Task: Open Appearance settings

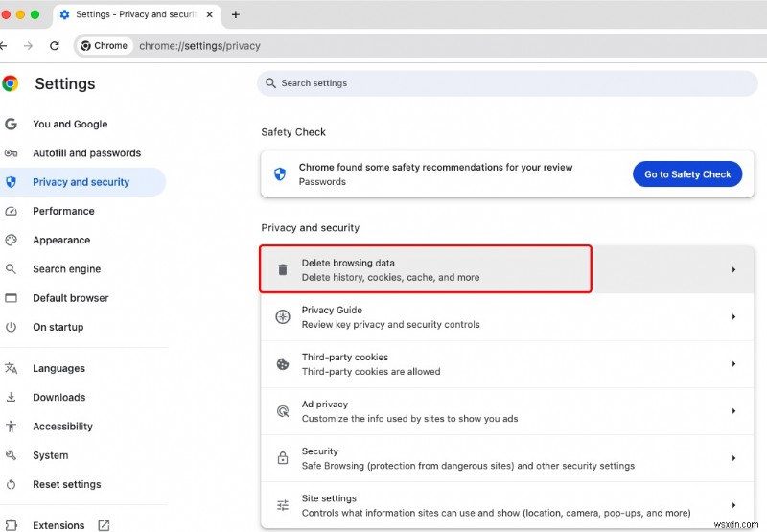Action: coord(82,240)
